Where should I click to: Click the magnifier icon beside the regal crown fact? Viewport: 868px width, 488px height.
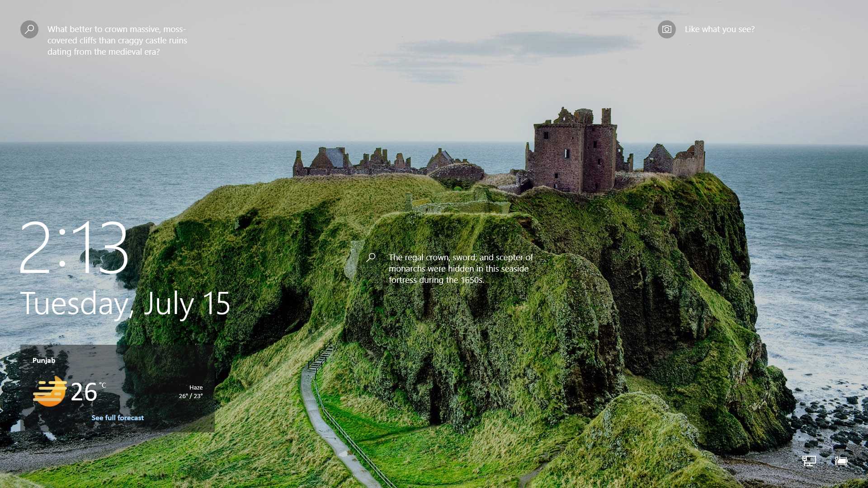tap(371, 257)
